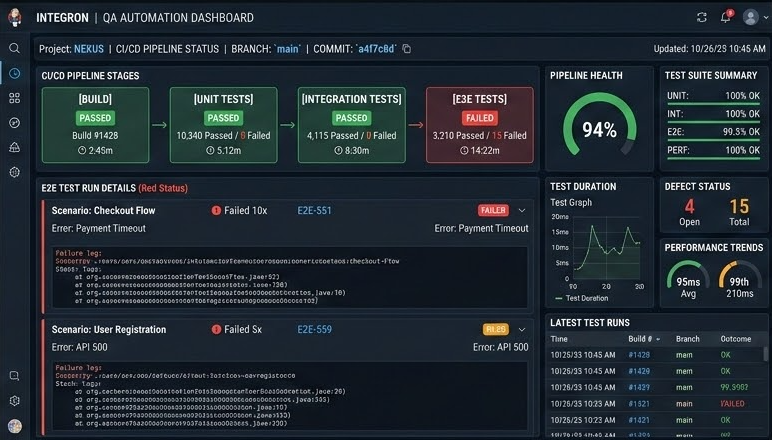Select the E3E Tests failed stage card
Viewport: 772px width, 440px height.
pyautogui.click(x=464, y=124)
